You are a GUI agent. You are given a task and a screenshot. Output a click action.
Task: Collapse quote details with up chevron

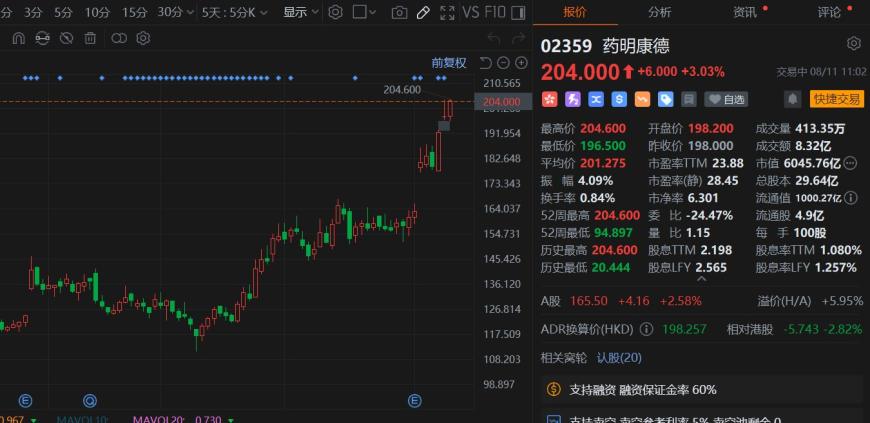(x=701, y=279)
